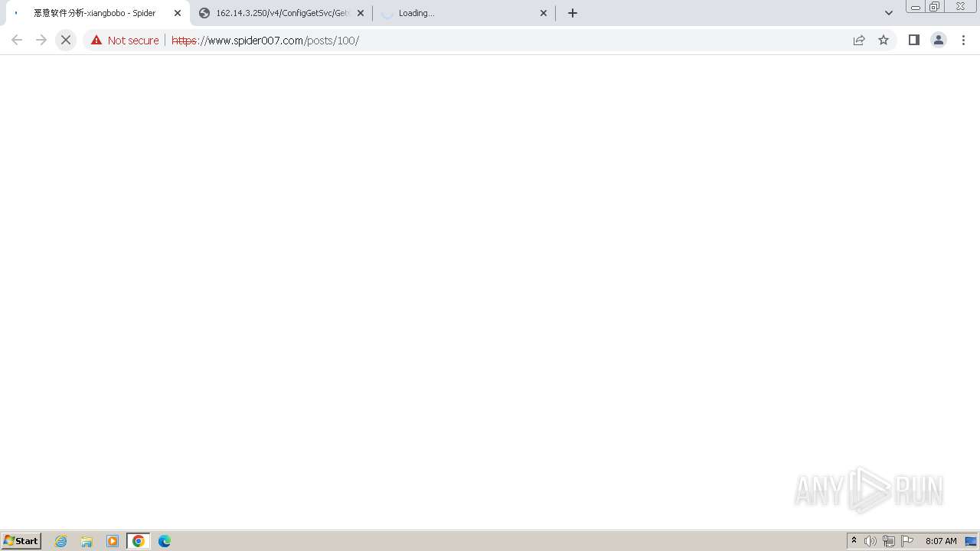
Task: Bookmark this tab with star icon
Action: click(x=884, y=40)
